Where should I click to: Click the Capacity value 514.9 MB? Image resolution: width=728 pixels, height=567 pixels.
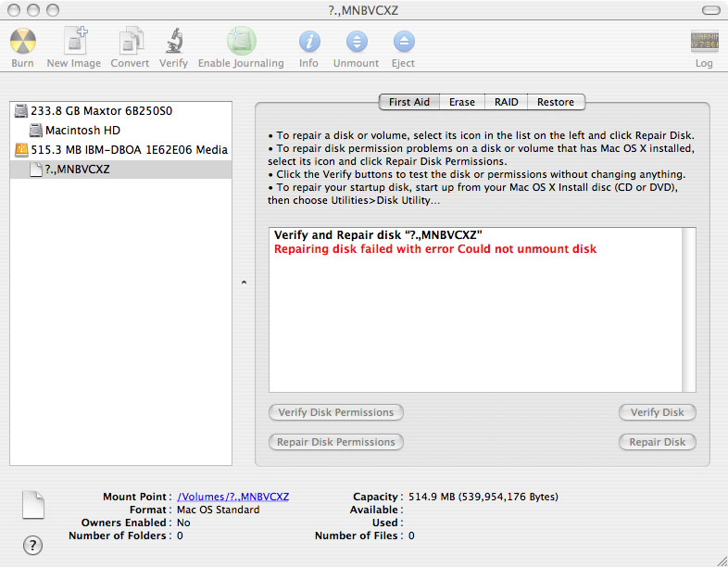point(483,497)
